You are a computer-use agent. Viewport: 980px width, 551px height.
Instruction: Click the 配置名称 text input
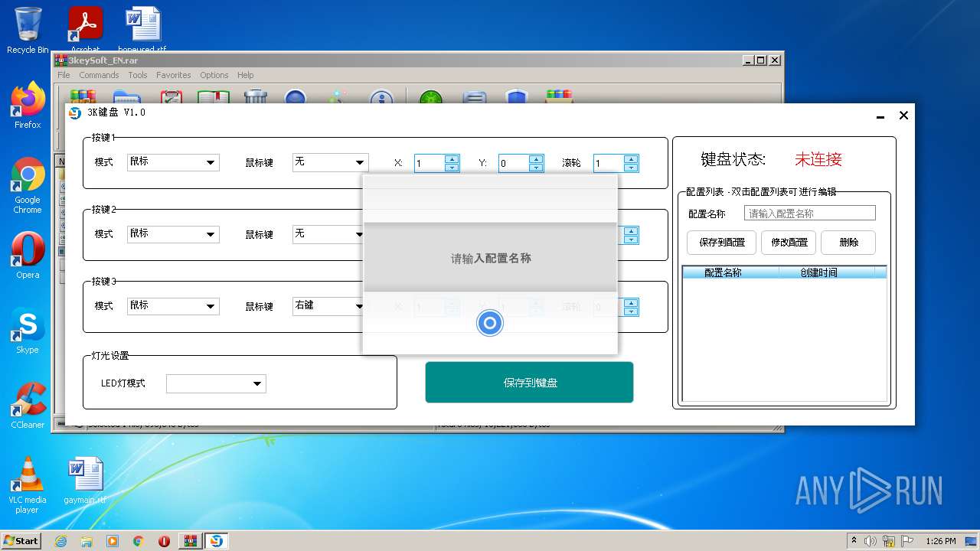point(809,214)
